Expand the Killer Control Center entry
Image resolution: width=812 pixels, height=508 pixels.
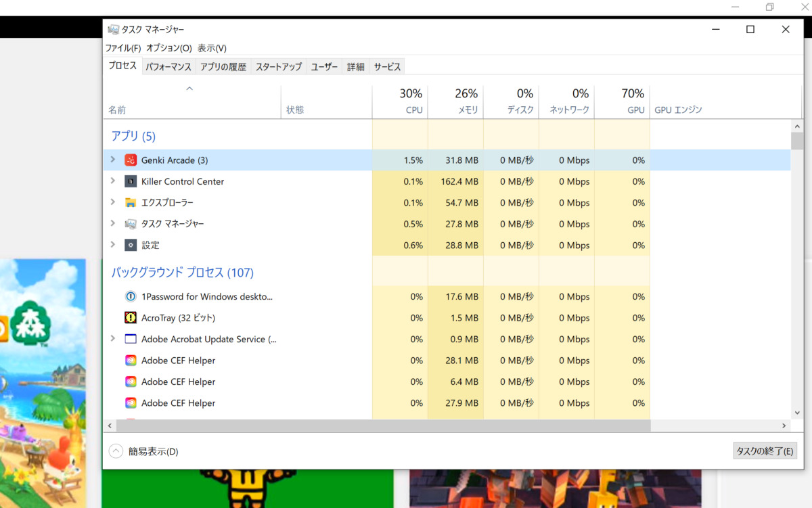pyautogui.click(x=113, y=181)
